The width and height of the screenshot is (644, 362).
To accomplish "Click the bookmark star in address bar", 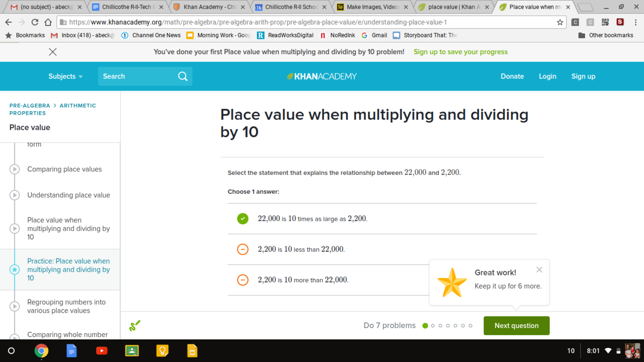I will click(560, 22).
